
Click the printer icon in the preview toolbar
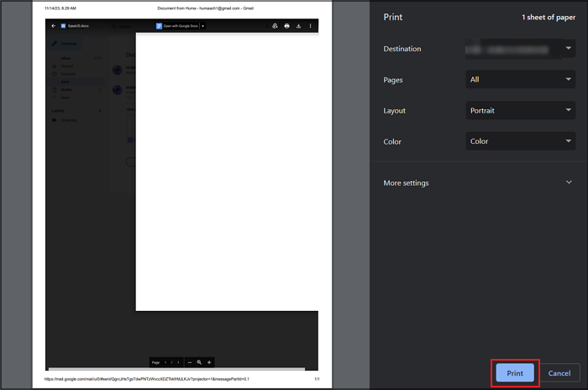click(287, 26)
